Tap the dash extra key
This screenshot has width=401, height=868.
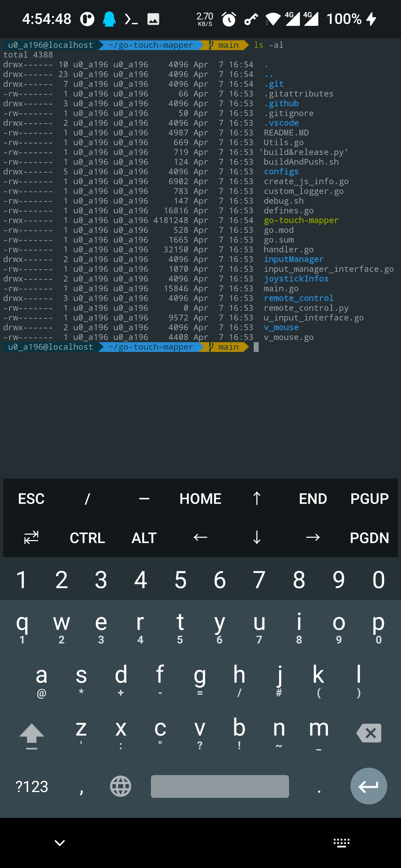pyautogui.click(x=144, y=498)
